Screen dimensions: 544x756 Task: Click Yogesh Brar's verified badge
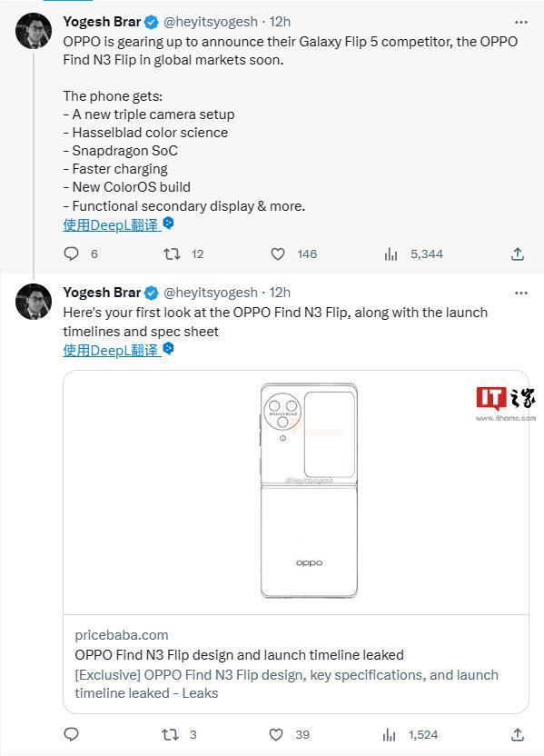tap(150, 21)
